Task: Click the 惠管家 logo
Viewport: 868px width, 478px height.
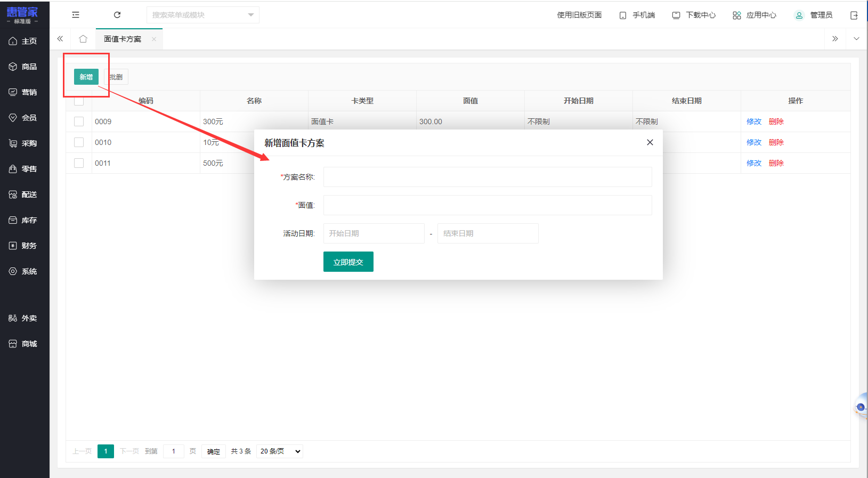Action: click(22, 14)
